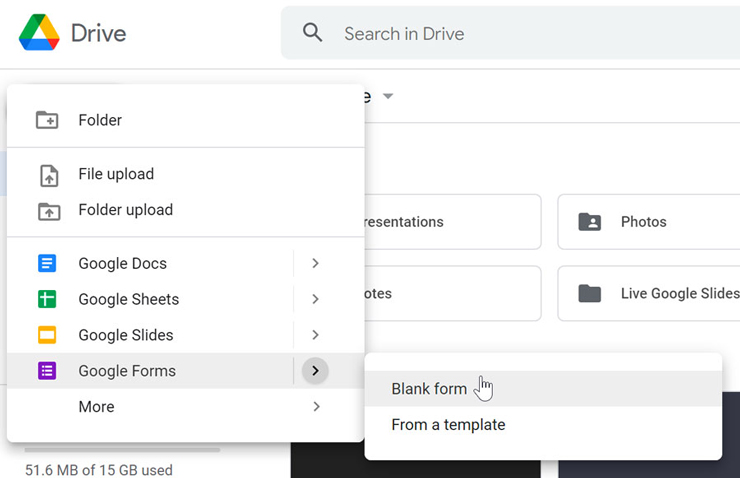
Task: Open the Live Google Slides folder
Action: point(649,294)
